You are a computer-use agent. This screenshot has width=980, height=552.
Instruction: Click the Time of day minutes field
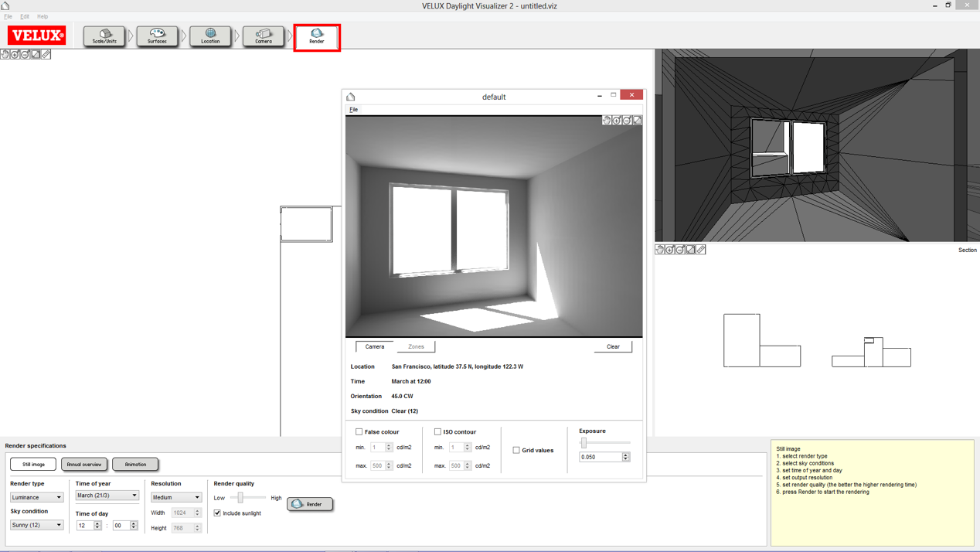pos(121,526)
